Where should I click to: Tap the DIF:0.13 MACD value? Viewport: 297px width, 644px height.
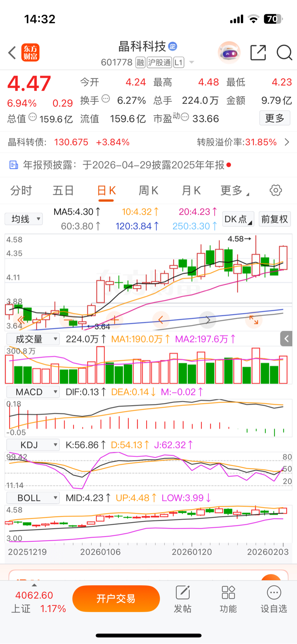pyautogui.click(x=86, y=392)
